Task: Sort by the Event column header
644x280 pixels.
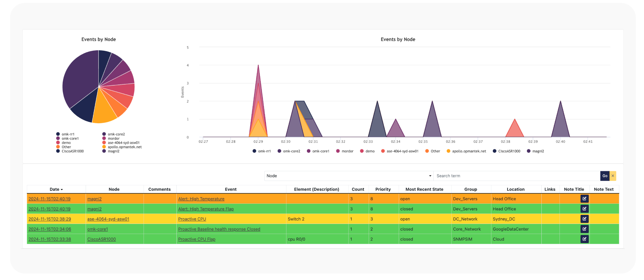Action: pos(231,189)
